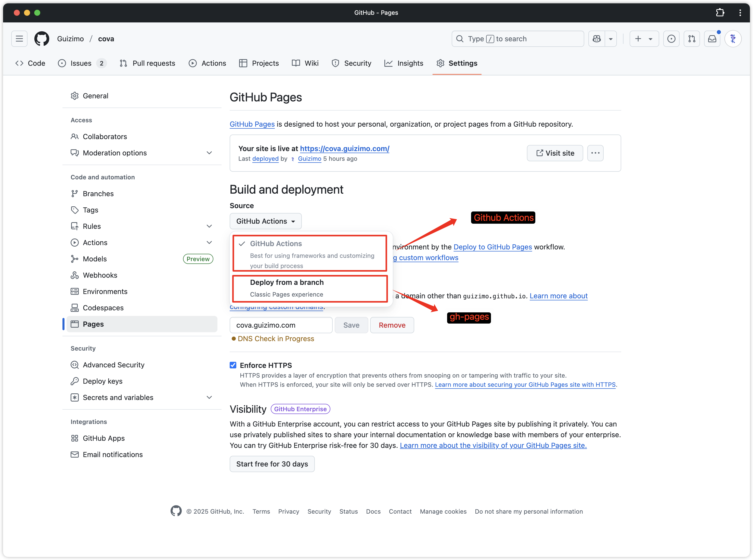This screenshot has height=560, width=753.
Task: Open Copilot chat icon
Action: click(x=597, y=39)
